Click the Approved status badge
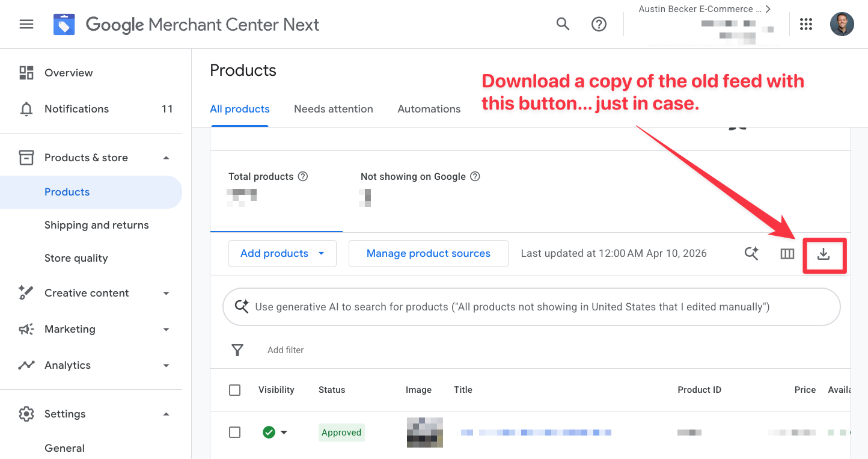Viewport: 868px width, 459px height. pyautogui.click(x=341, y=432)
